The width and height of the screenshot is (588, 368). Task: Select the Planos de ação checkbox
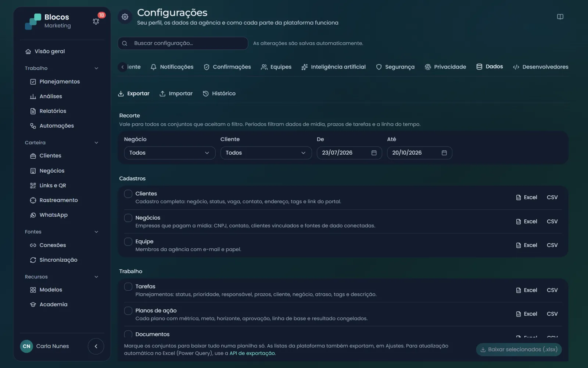(128, 311)
